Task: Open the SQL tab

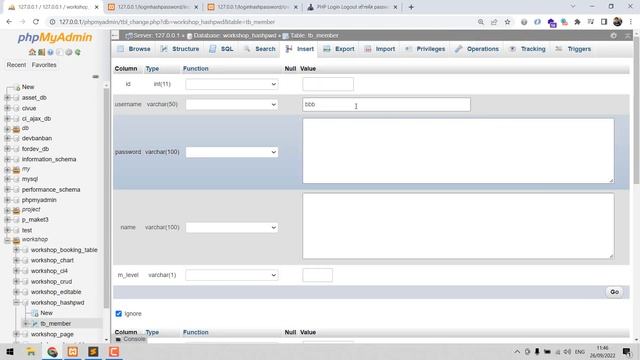Action: point(222,49)
